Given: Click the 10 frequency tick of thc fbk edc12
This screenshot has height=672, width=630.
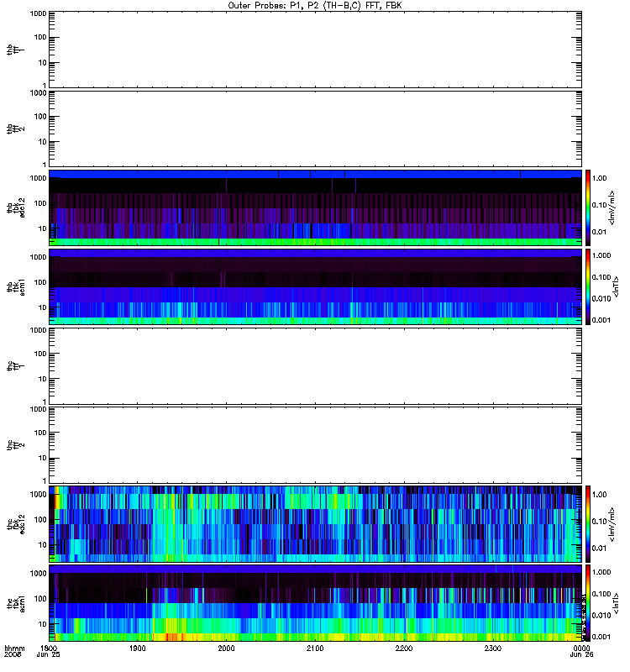Looking at the screenshot, I should tap(43, 544).
